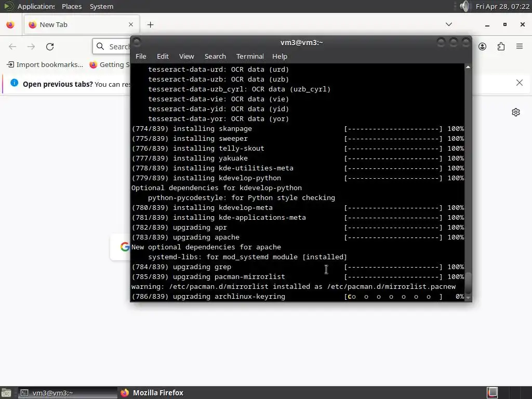Open the terminal View menu

point(187,56)
